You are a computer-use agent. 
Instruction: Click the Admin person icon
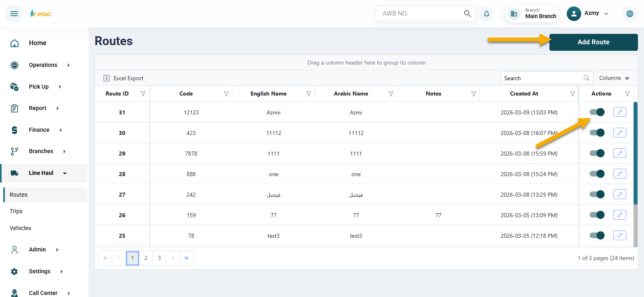coord(14,250)
